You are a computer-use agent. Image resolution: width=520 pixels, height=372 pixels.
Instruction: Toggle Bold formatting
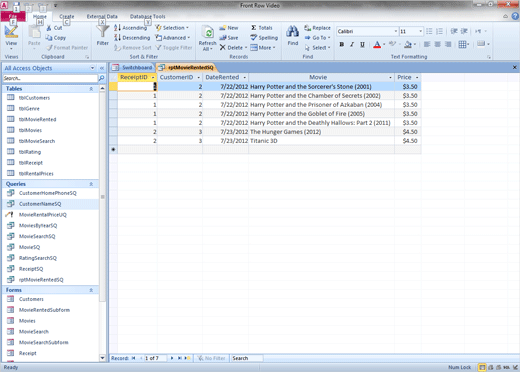(342, 44)
